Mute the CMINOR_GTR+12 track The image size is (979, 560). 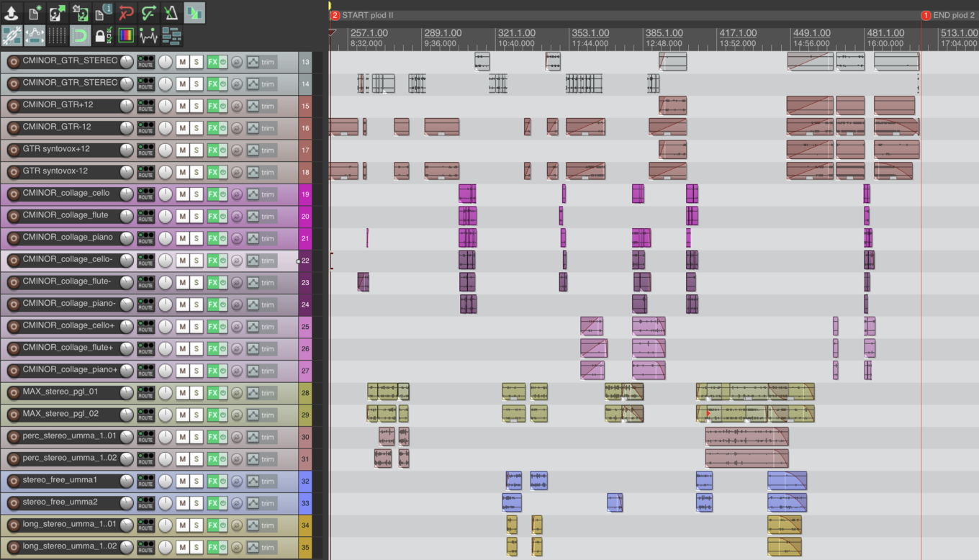tap(182, 106)
